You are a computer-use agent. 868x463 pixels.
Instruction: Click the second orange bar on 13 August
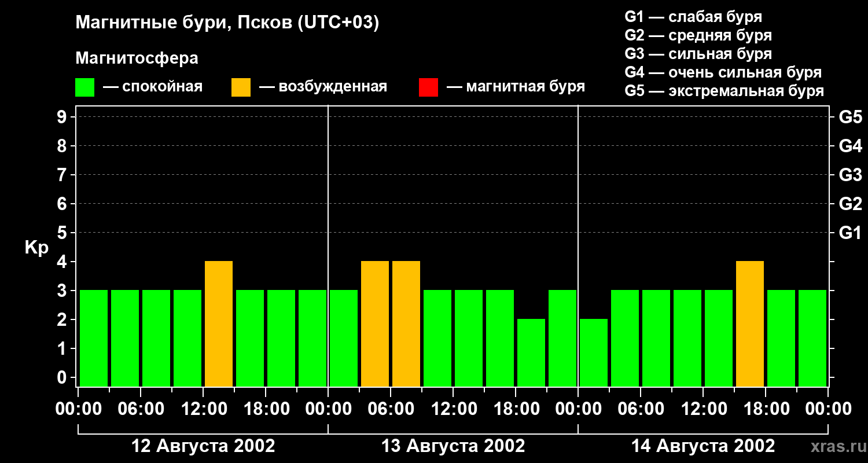point(406,324)
